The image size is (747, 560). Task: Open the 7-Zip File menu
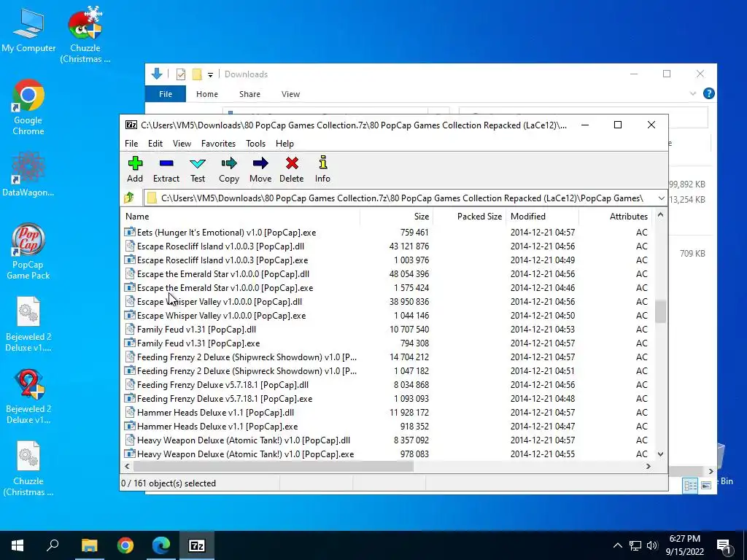coord(131,144)
